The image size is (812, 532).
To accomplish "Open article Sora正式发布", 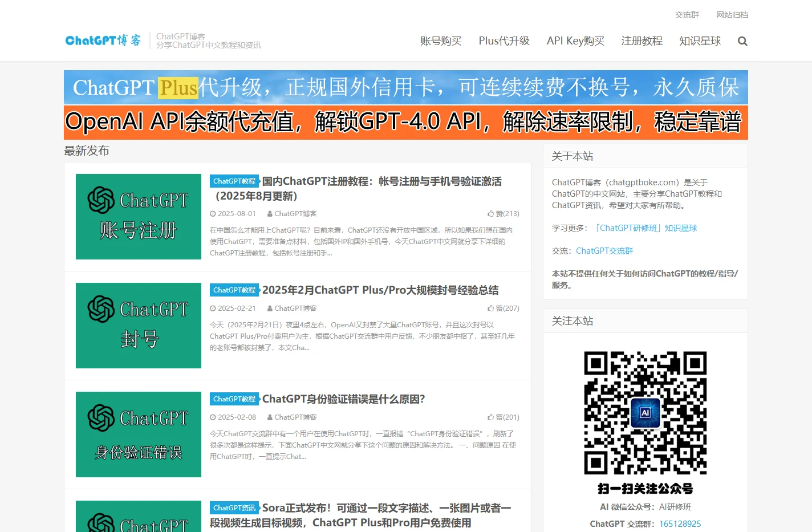I will tap(360, 515).
